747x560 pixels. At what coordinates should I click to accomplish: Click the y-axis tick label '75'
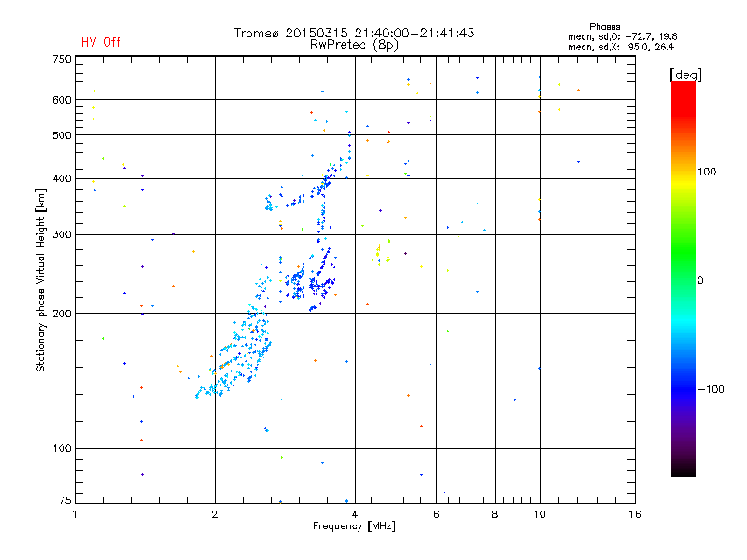tap(65, 500)
